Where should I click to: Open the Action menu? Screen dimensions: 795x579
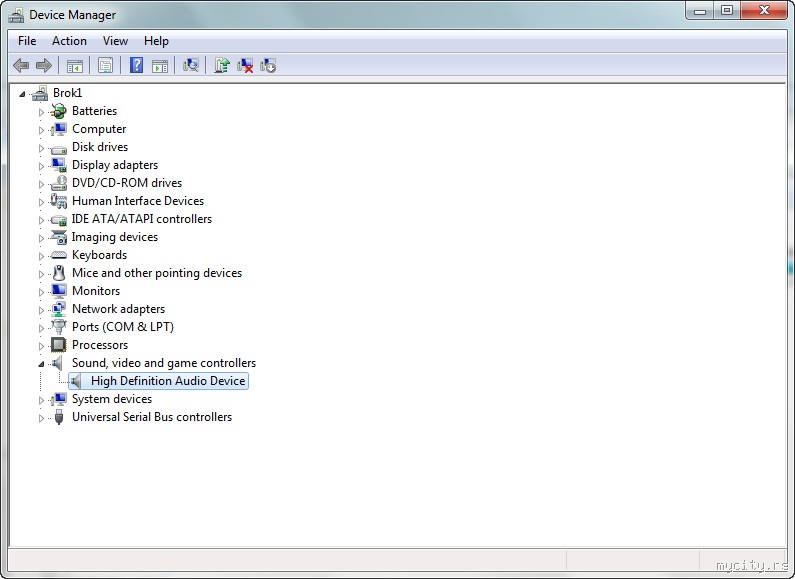[69, 41]
